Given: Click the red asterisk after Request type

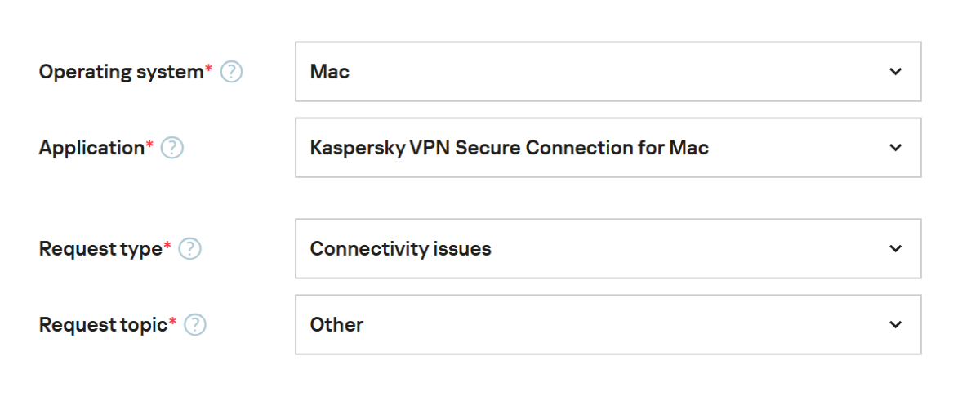Looking at the screenshot, I should pos(167,247).
